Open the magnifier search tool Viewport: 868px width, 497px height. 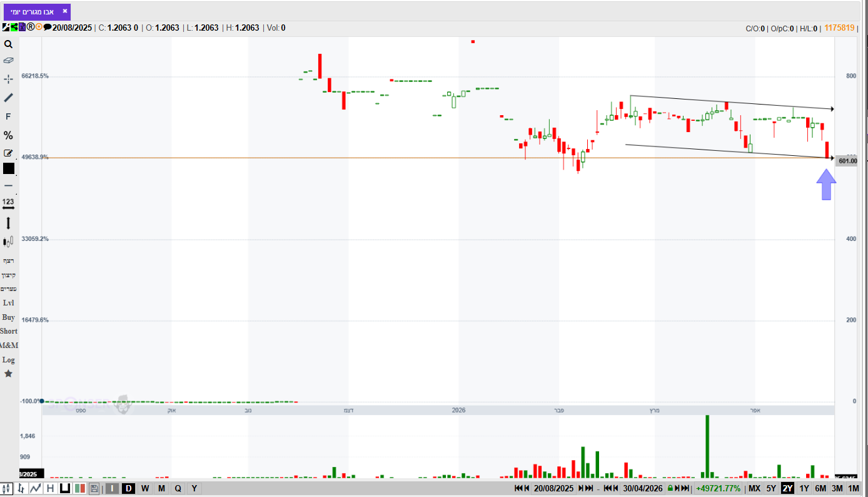click(8, 44)
